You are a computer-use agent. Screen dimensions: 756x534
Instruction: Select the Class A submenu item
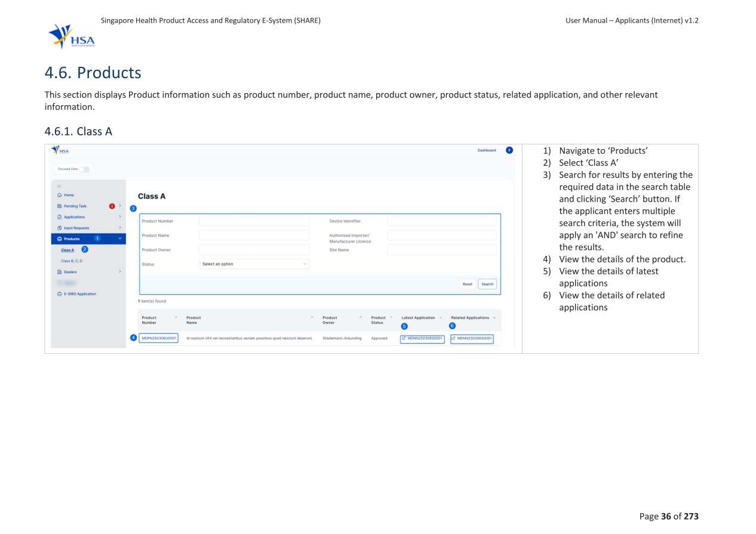point(67,250)
